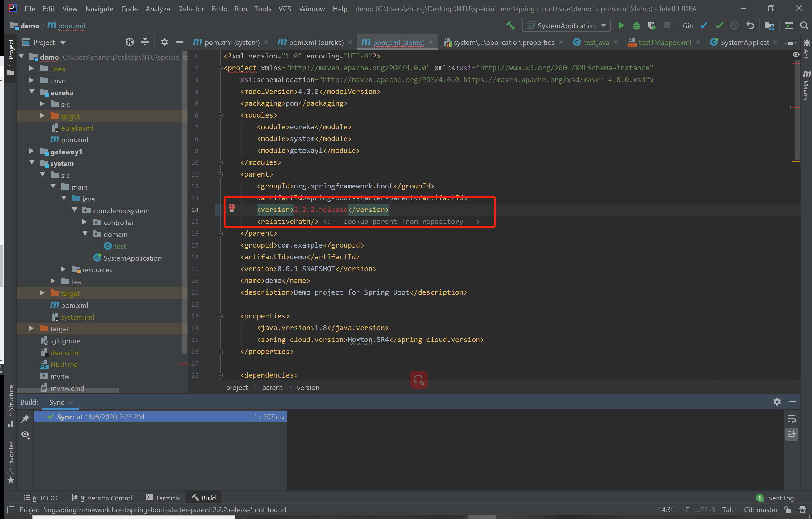The height and width of the screenshot is (519, 812).
Task: Run with coverage shield icon
Action: point(652,26)
